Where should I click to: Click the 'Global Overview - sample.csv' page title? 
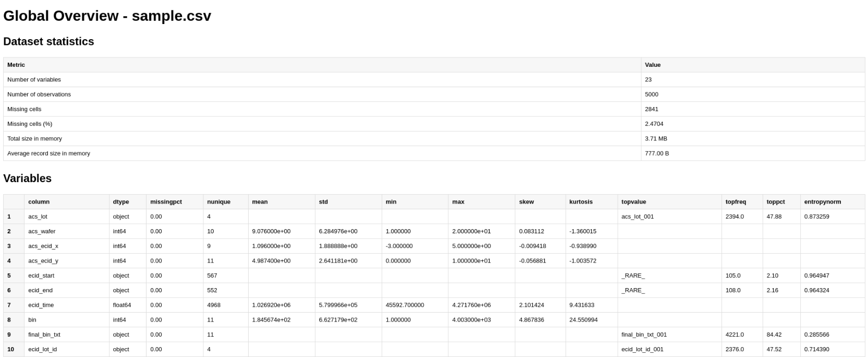107,16
